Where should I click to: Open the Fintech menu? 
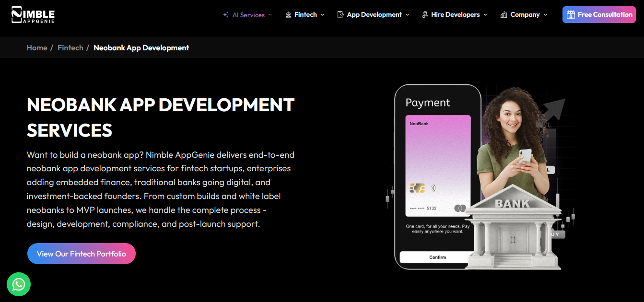click(305, 15)
